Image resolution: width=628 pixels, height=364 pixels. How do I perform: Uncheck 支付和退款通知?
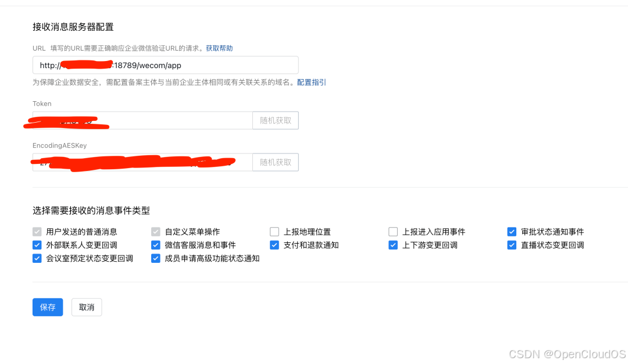pos(274,245)
